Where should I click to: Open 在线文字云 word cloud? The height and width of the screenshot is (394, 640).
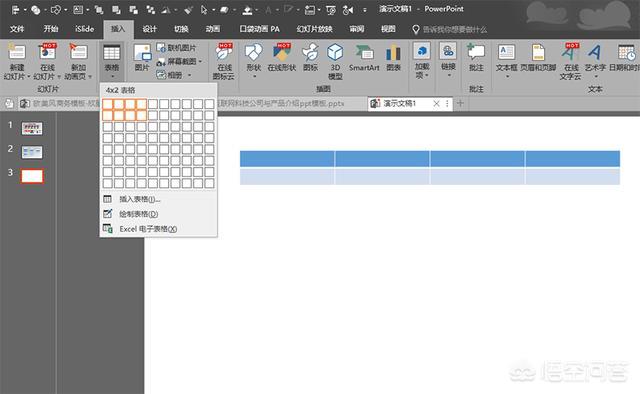tap(570, 61)
